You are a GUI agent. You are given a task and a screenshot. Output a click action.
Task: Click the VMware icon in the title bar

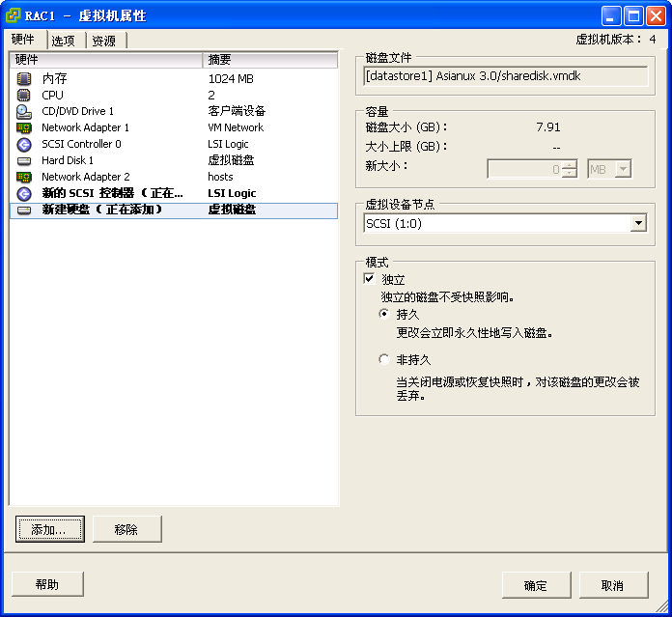pyautogui.click(x=14, y=15)
